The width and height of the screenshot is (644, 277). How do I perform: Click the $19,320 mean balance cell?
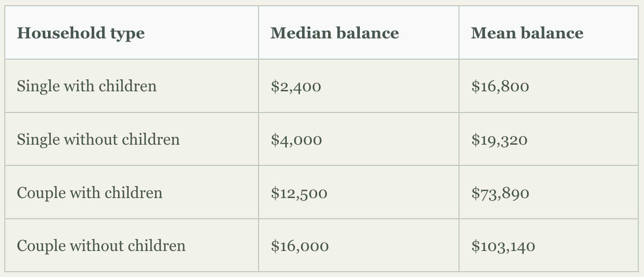pos(548,139)
